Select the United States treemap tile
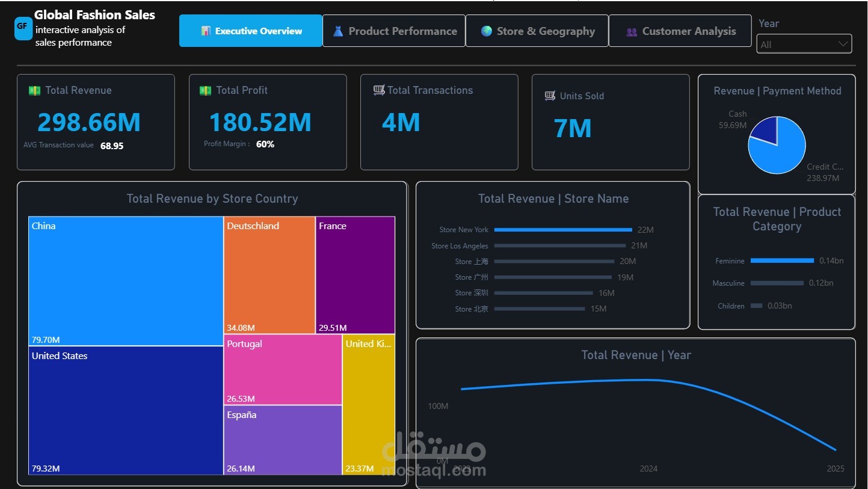868x489 pixels. [x=126, y=411]
